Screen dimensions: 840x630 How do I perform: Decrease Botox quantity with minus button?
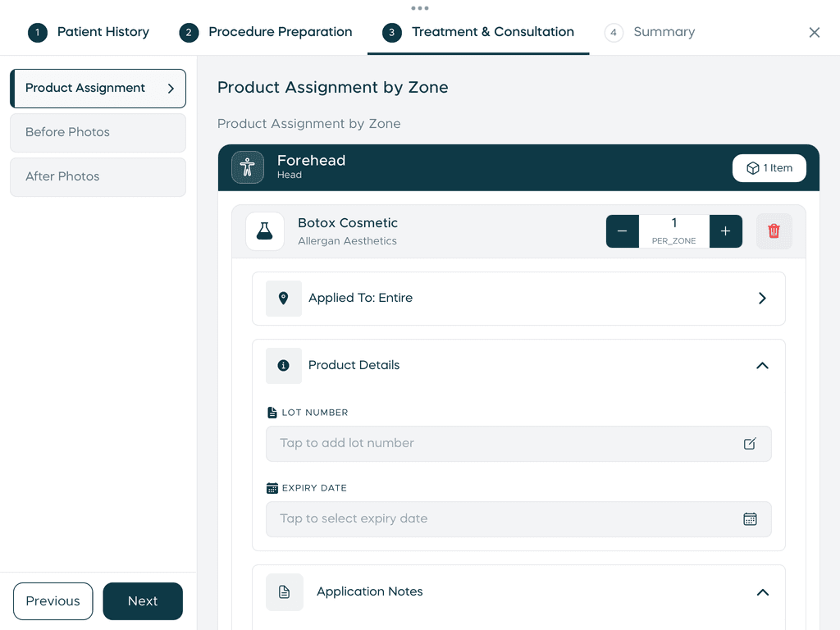pos(622,231)
